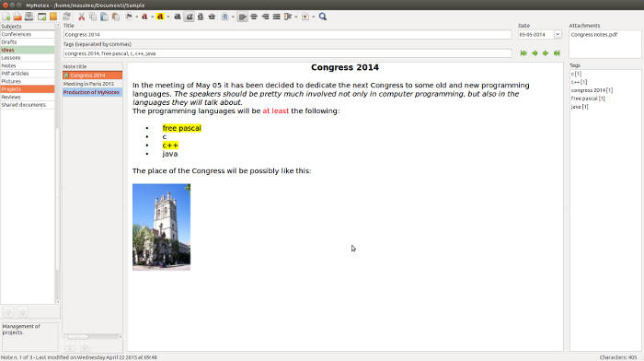Select the Drafts subject
Image resolution: width=644 pixels, height=361 pixels.
[28, 42]
